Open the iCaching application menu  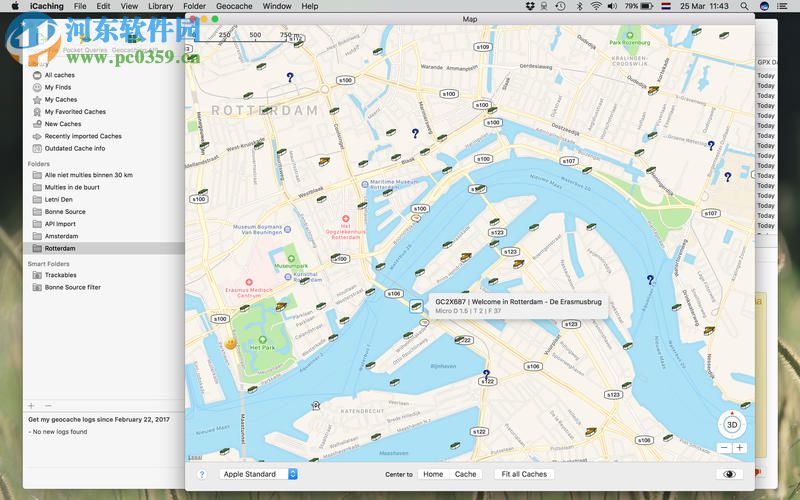[x=46, y=6]
